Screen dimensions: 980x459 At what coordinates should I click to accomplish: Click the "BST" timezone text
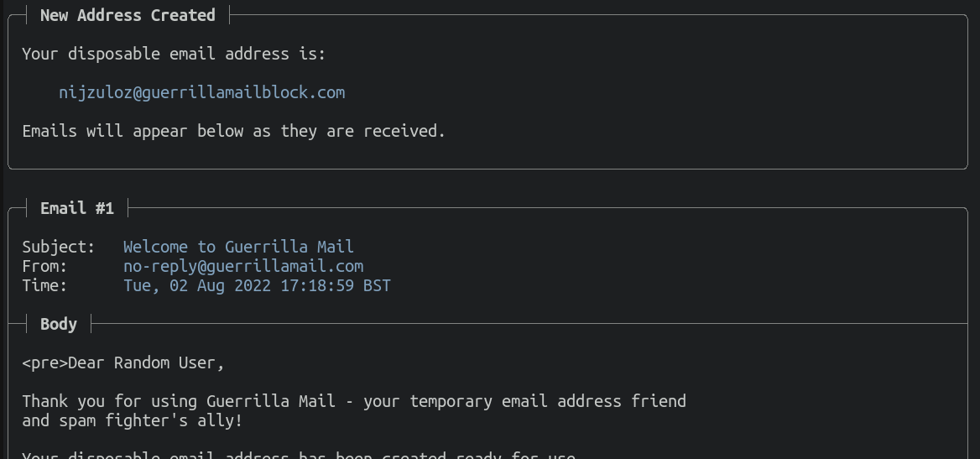pyautogui.click(x=377, y=285)
